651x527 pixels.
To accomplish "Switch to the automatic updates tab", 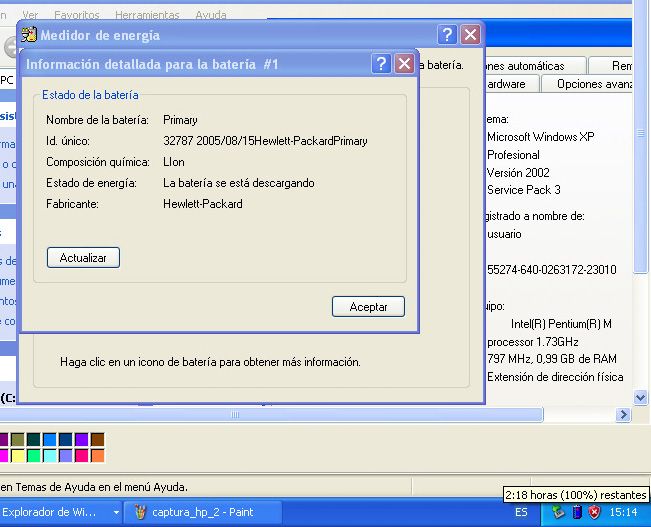I will pos(536,66).
